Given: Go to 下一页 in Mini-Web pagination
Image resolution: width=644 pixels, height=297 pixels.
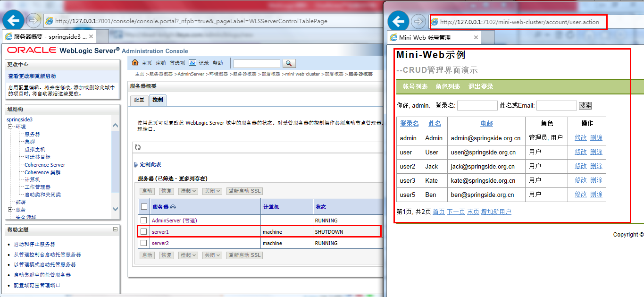Looking at the screenshot, I should (x=456, y=212).
